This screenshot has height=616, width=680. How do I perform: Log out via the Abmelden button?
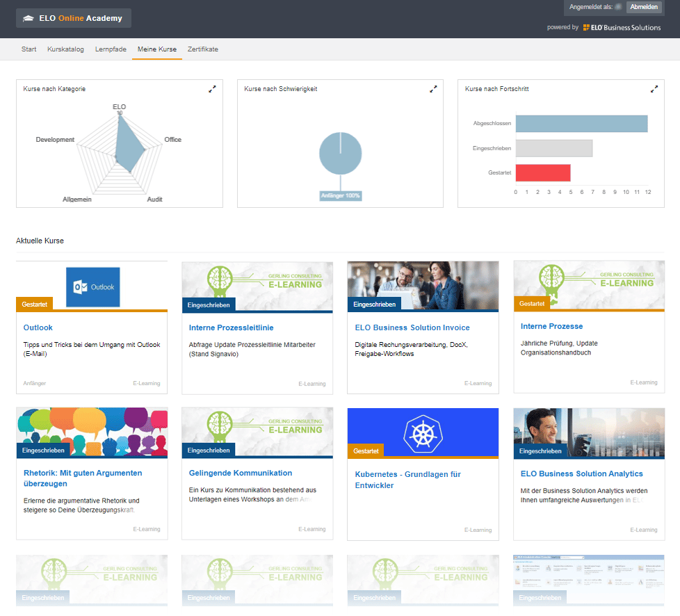[x=644, y=7]
